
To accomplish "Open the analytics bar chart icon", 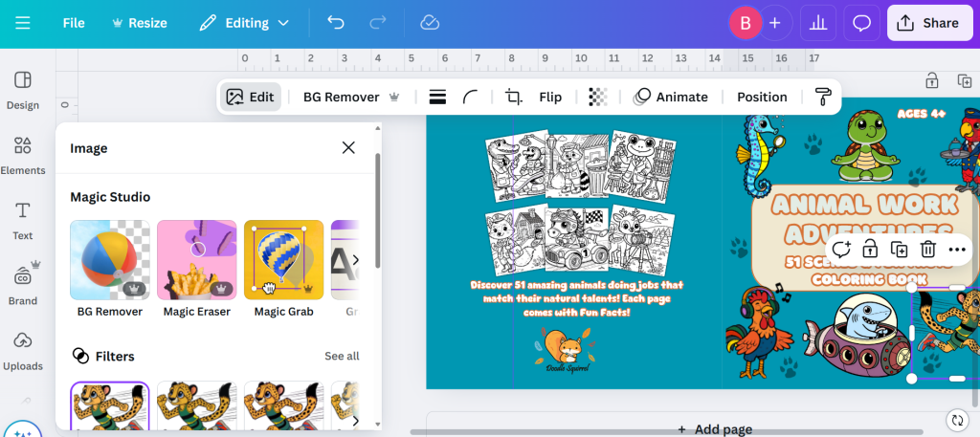I will (818, 23).
